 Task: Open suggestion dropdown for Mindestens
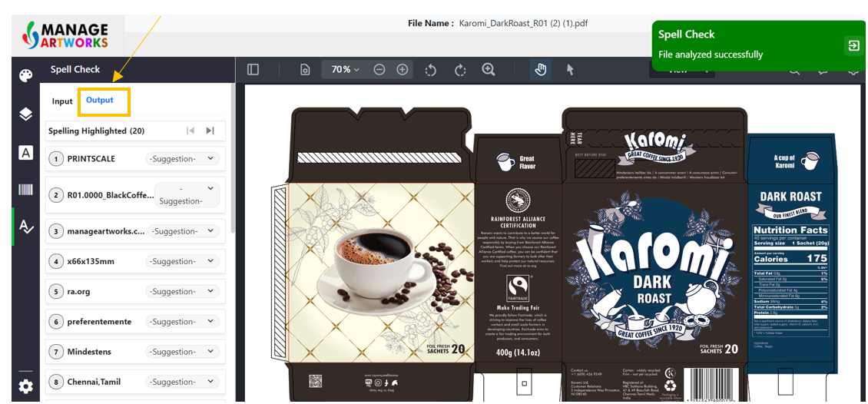(x=183, y=352)
